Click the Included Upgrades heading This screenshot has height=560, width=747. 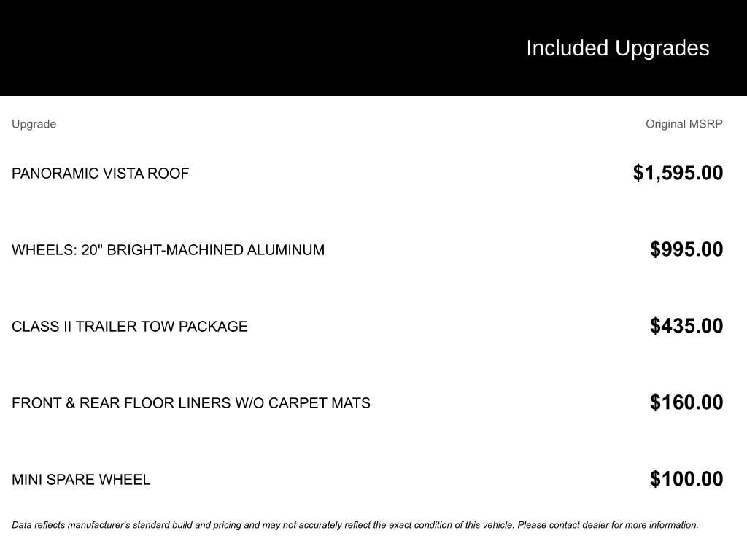point(617,49)
